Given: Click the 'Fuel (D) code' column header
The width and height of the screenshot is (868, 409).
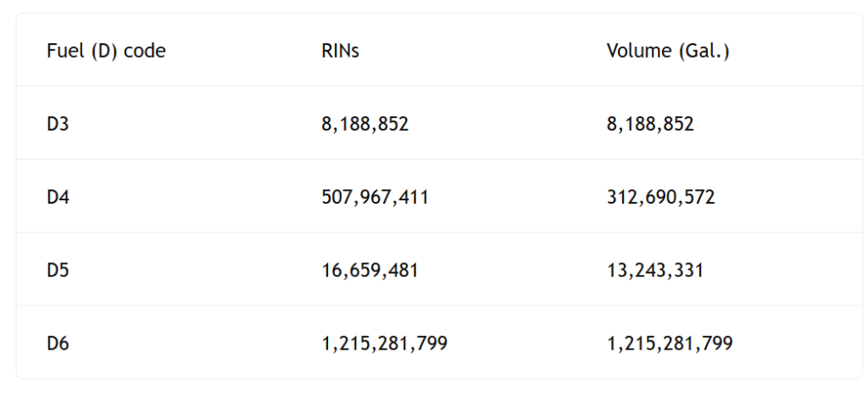Looking at the screenshot, I should coord(106,51).
